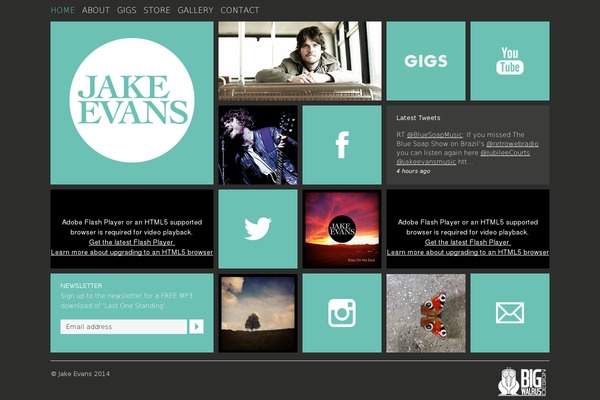Open the GALLERY page
The width and height of the screenshot is (600, 400).
(195, 10)
